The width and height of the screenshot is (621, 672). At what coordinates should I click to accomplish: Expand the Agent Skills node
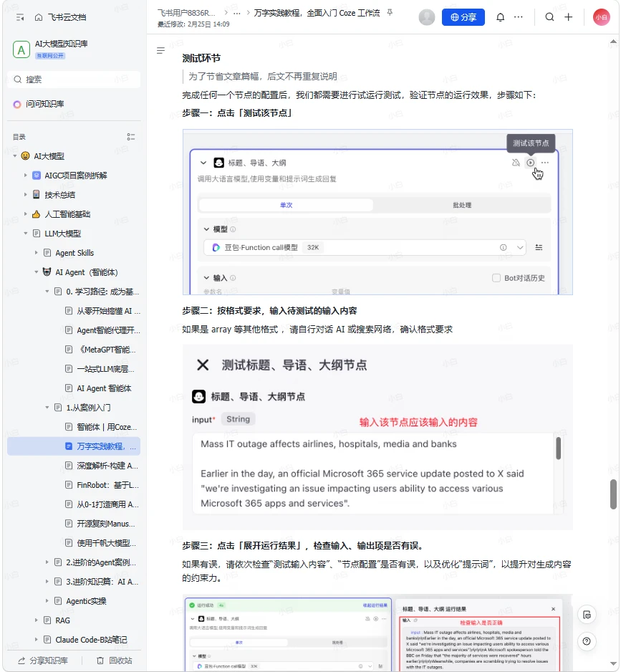point(37,253)
